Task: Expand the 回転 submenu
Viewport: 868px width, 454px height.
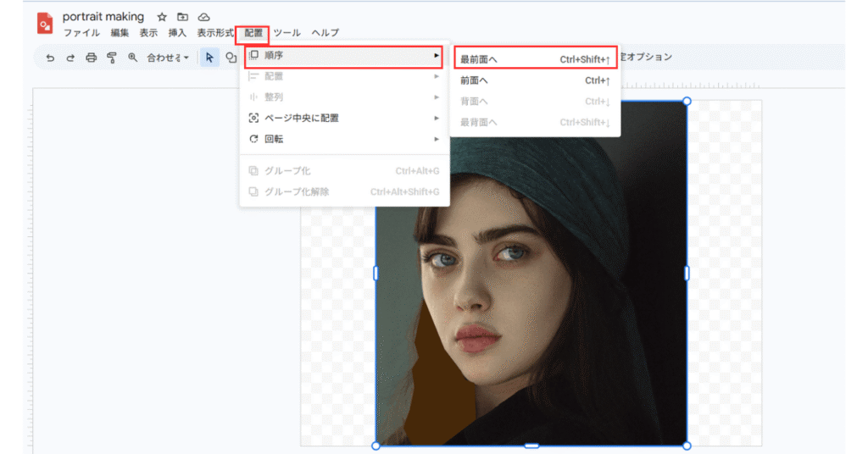Action: point(344,140)
